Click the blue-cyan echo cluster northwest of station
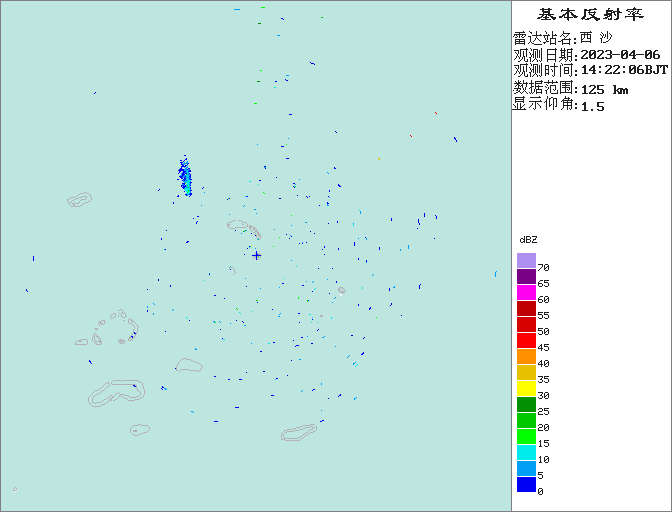The height and width of the screenshot is (512, 672). 186,176
